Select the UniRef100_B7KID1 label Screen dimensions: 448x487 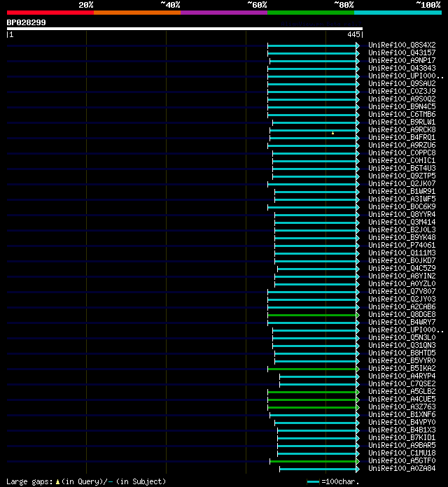(x=402, y=437)
